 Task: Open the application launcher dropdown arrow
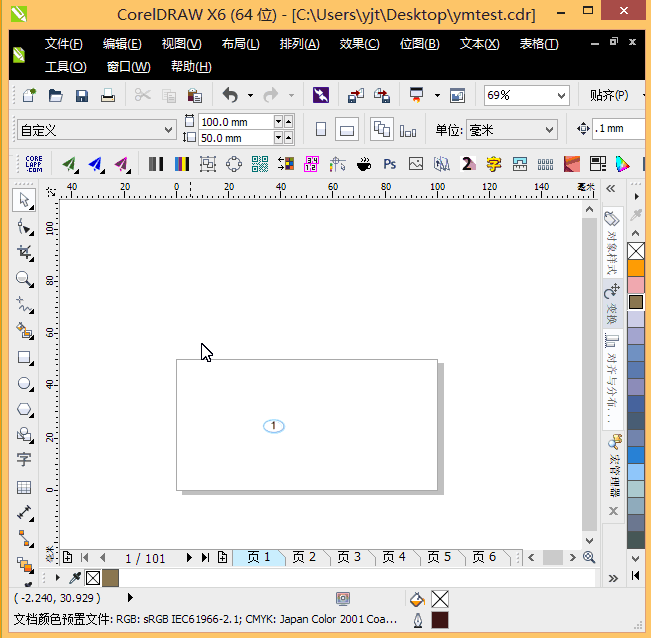pyautogui.click(x=437, y=95)
